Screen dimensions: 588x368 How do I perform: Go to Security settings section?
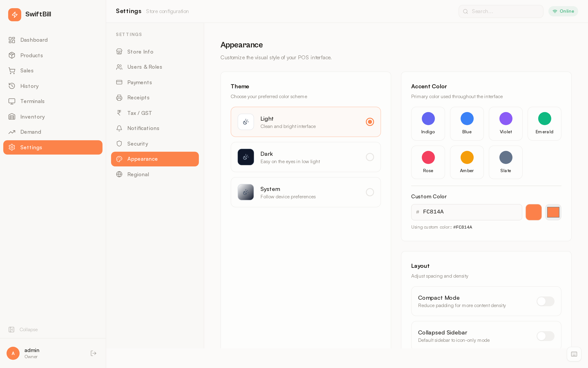tap(155, 144)
